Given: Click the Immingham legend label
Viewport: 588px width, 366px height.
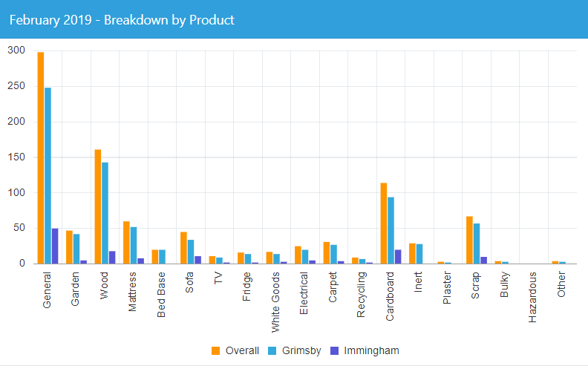Looking at the screenshot, I should coord(372,350).
